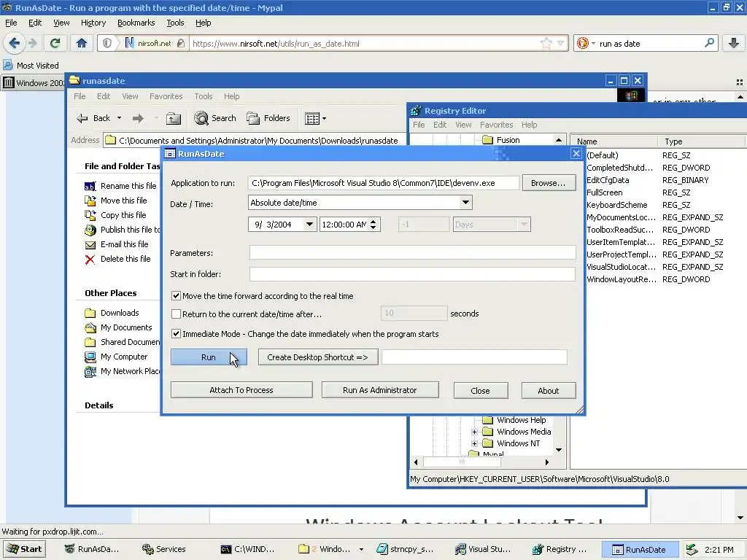Click the Up folder icon in Explorer toolbar
This screenshot has height=560, width=747.
[174, 118]
